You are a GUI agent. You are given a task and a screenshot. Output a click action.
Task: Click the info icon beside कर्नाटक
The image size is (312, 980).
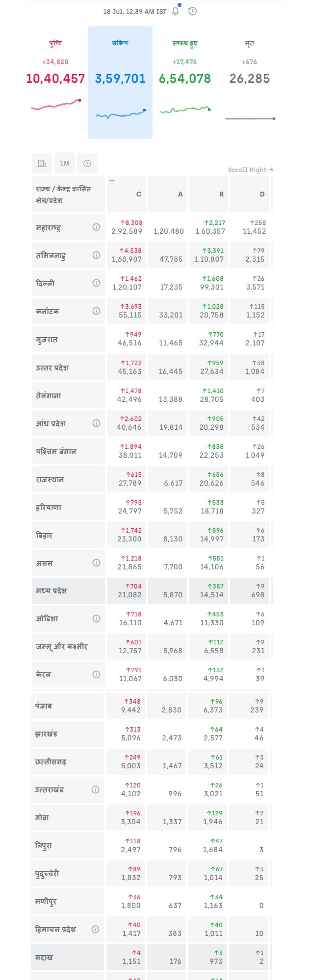pos(96,311)
